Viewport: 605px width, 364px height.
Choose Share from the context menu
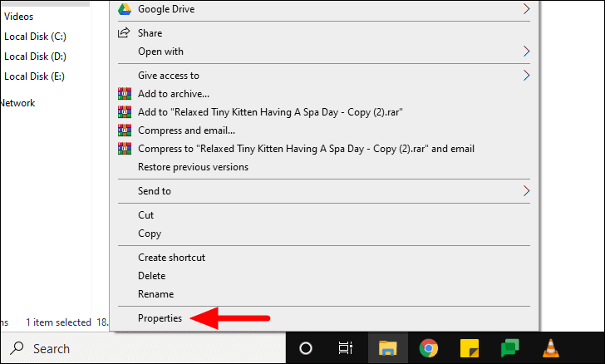324,32
